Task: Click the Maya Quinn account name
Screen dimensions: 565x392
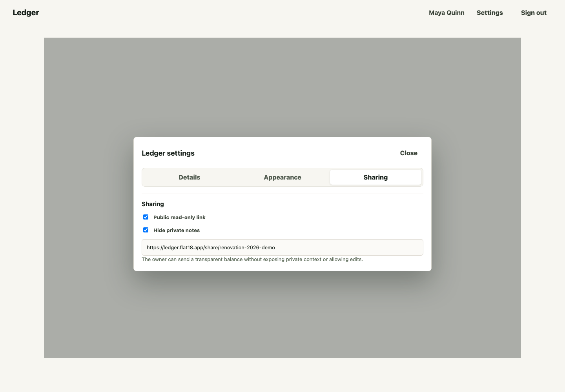Action: coord(446,13)
